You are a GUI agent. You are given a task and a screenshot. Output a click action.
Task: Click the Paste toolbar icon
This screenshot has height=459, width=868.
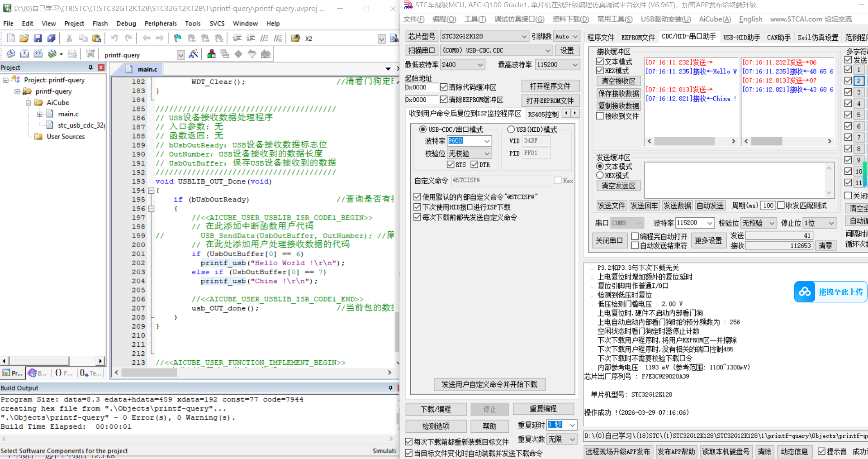(x=96, y=38)
